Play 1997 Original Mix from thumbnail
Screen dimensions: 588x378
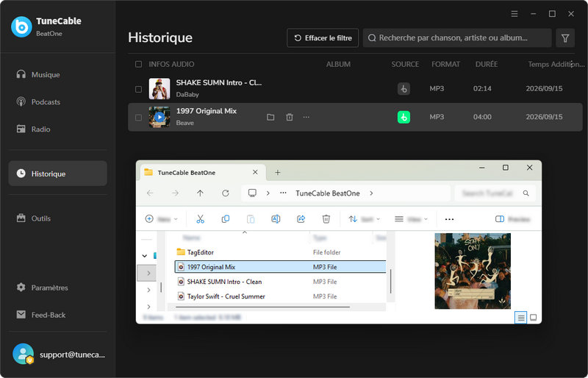point(159,117)
